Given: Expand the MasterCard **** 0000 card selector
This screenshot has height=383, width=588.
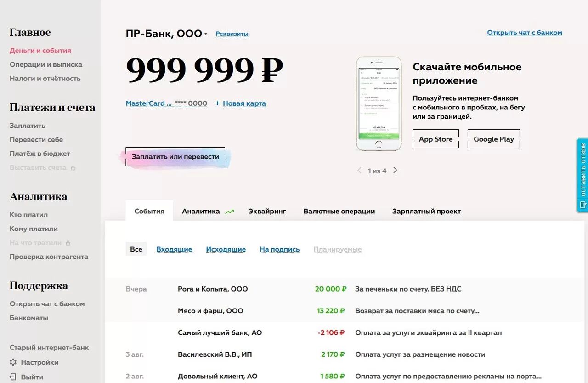Looking at the screenshot, I should click(166, 103).
